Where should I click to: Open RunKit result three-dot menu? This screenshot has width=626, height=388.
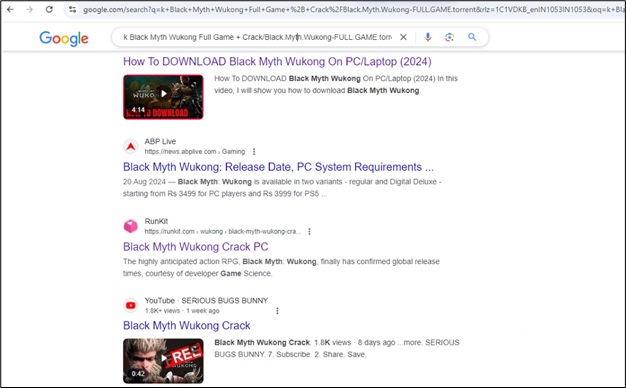(x=309, y=232)
